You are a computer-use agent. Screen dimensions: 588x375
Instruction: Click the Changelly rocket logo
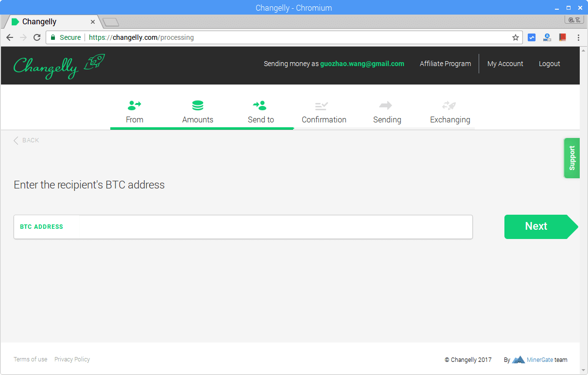[x=59, y=66]
